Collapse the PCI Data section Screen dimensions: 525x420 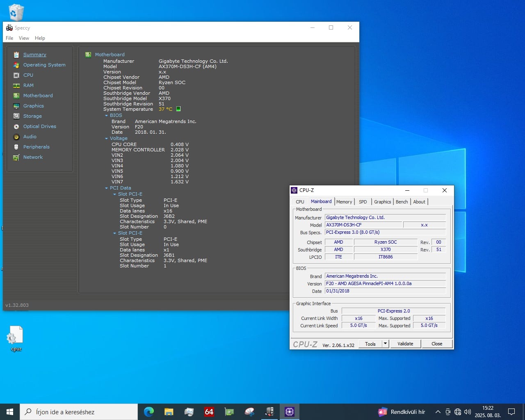point(107,188)
